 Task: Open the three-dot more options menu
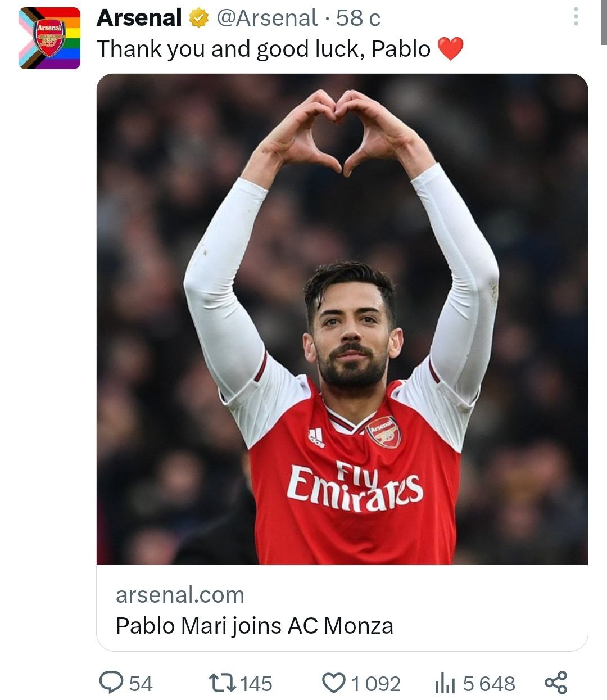576,17
